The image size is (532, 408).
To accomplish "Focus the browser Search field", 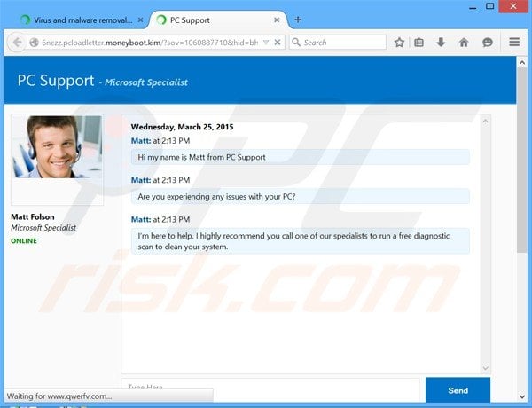I will (x=338, y=43).
